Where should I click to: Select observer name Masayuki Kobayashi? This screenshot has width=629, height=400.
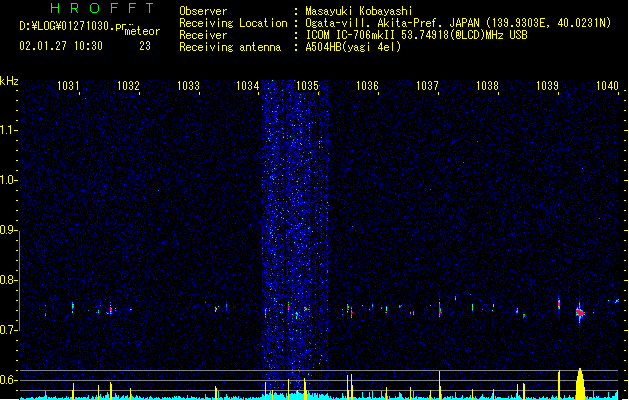click(359, 11)
